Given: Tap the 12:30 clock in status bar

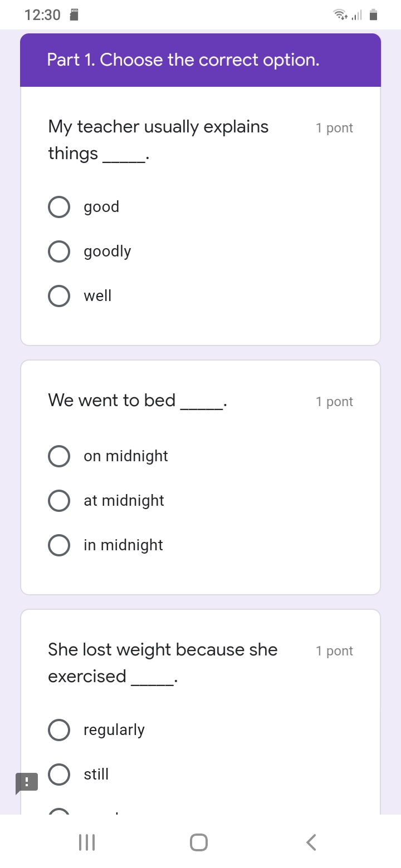Looking at the screenshot, I should (x=42, y=15).
